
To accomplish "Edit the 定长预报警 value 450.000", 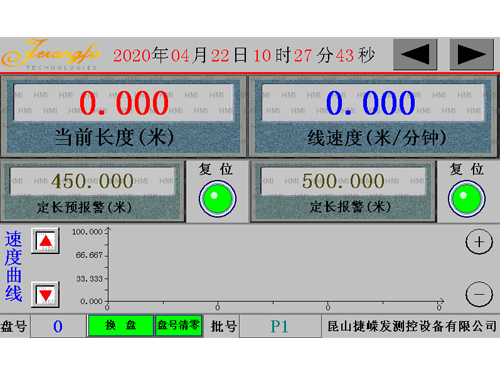I will click(92, 181).
